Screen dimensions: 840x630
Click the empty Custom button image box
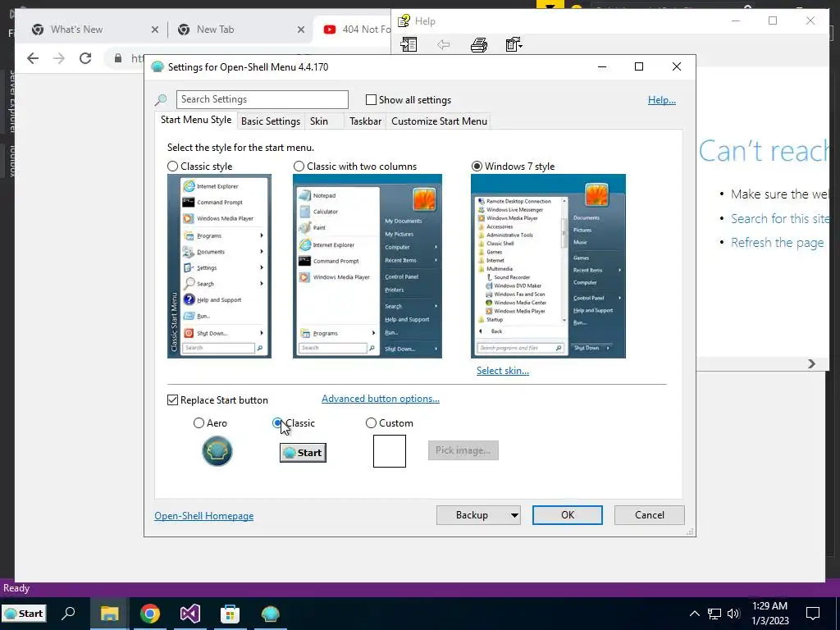(390, 451)
